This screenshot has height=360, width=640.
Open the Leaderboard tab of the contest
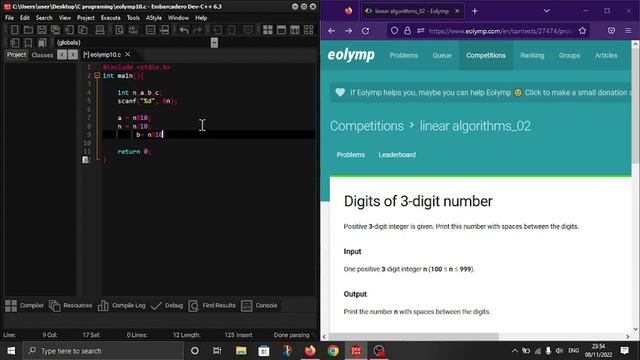[x=397, y=155]
